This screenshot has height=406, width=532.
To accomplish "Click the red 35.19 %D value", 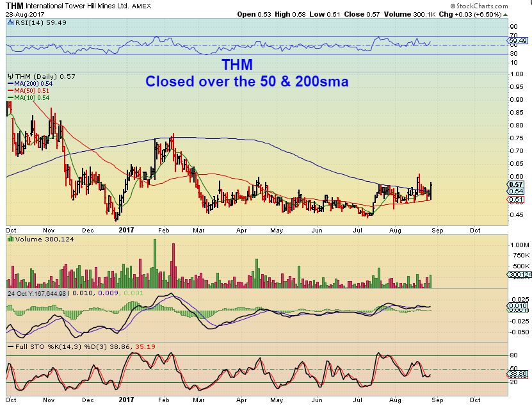I will tap(145, 347).
